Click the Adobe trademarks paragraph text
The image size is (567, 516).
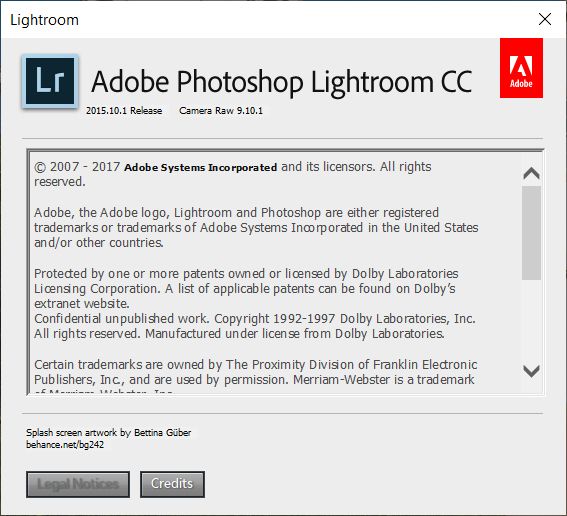click(x=256, y=227)
